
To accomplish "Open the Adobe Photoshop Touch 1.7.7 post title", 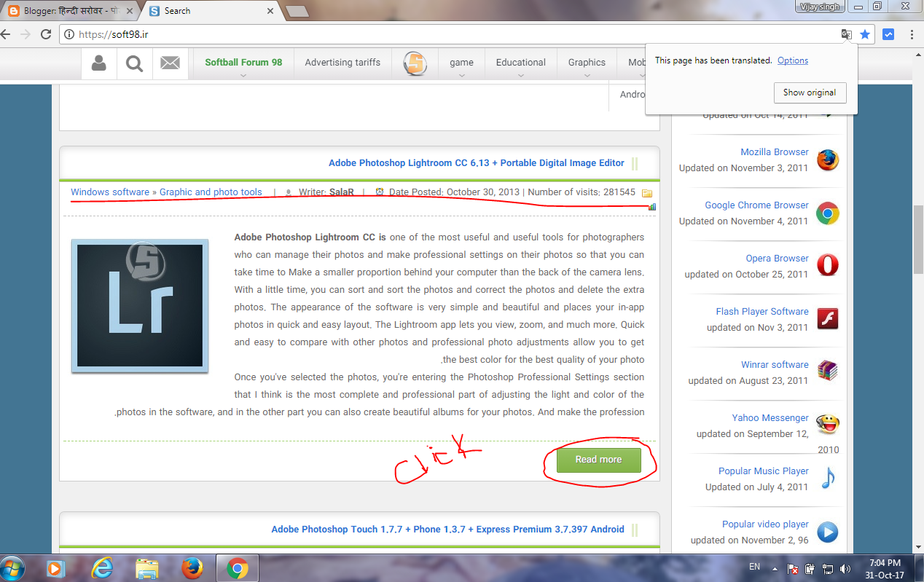I will click(448, 530).
